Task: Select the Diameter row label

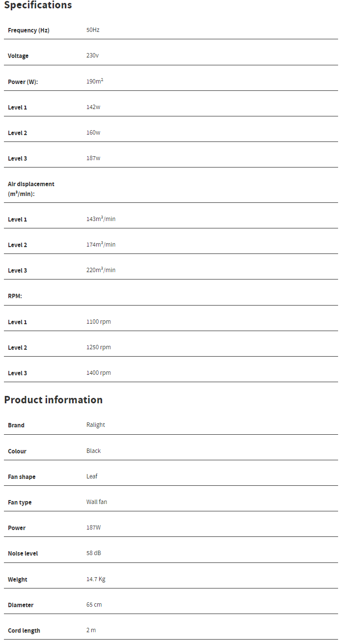Action: tap(21, 605)
